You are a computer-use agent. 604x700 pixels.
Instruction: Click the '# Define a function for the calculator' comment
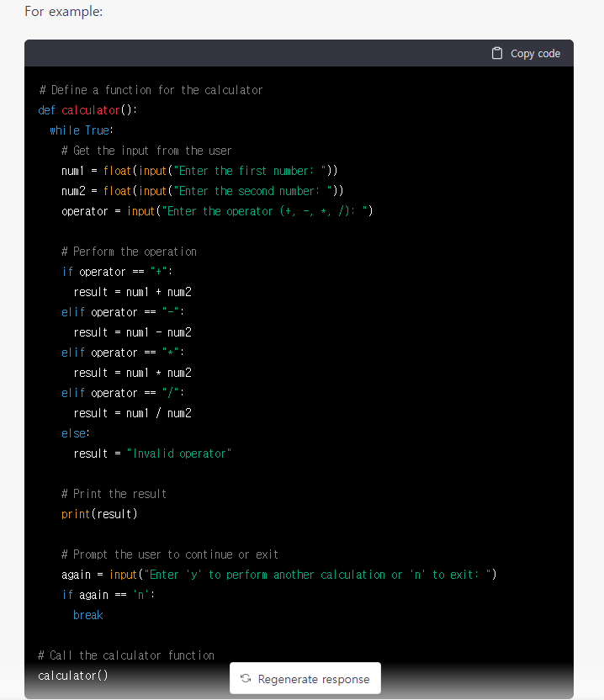151,90
